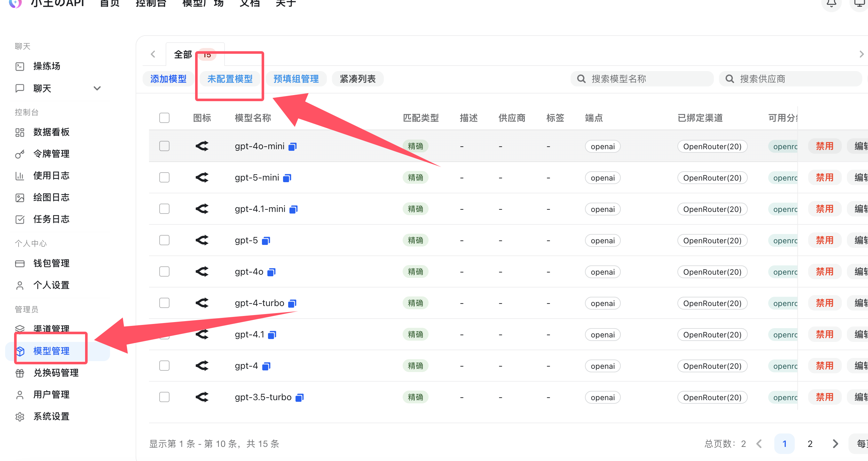Open 文档 in top navigation
Screen dimensions: 868x461
tap(250, 4)
